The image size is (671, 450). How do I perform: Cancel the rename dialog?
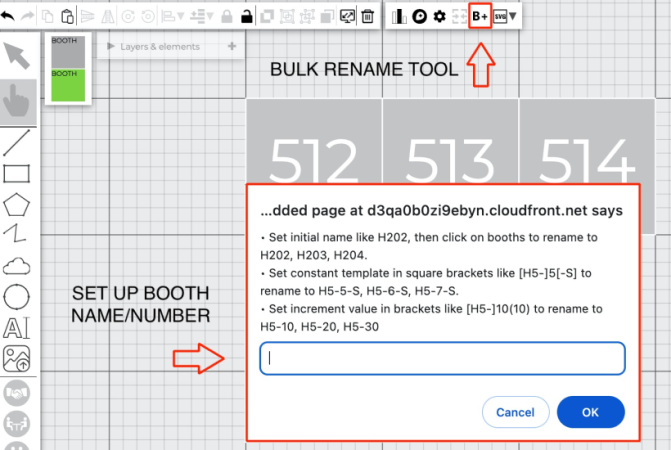click(516, 412)
